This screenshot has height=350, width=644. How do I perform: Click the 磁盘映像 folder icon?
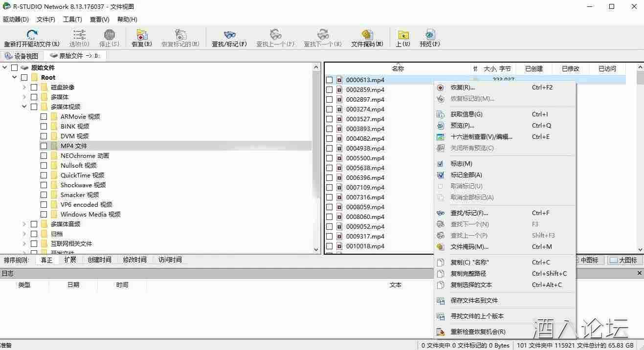coord(44,87)
